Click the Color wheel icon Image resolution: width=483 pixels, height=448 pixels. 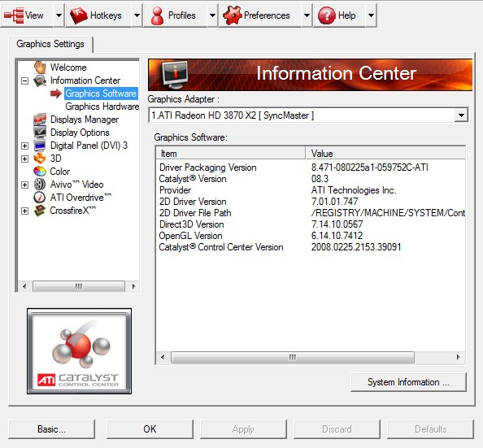tap(40, 171)
